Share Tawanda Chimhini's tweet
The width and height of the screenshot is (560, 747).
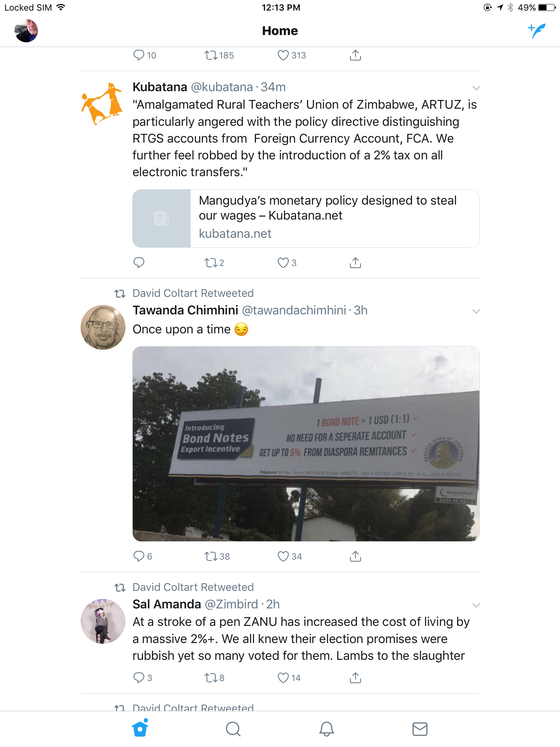pyautogui.click(x=355, y=556)
